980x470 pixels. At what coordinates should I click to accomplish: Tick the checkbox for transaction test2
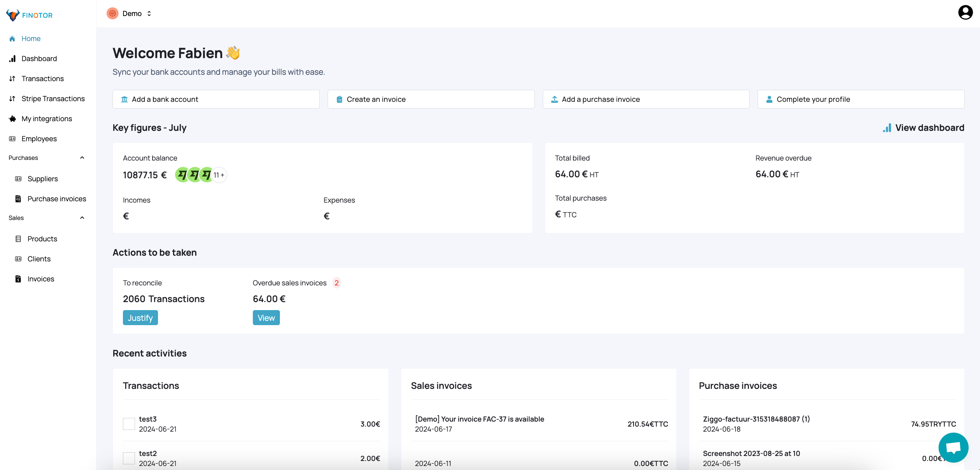[x=129, y=458]
